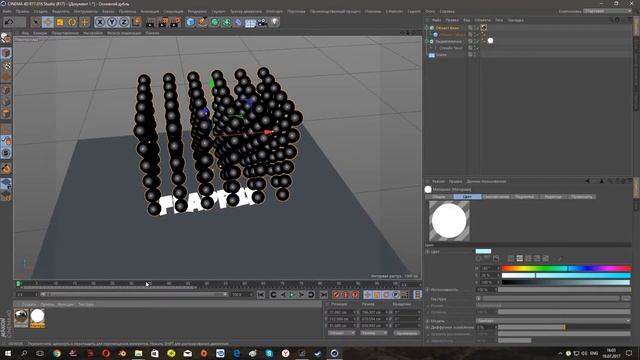The height and width of the screenshot is (360, 640).
Task: Click the Применить coordinates button
Action: [x=407, y=333]
